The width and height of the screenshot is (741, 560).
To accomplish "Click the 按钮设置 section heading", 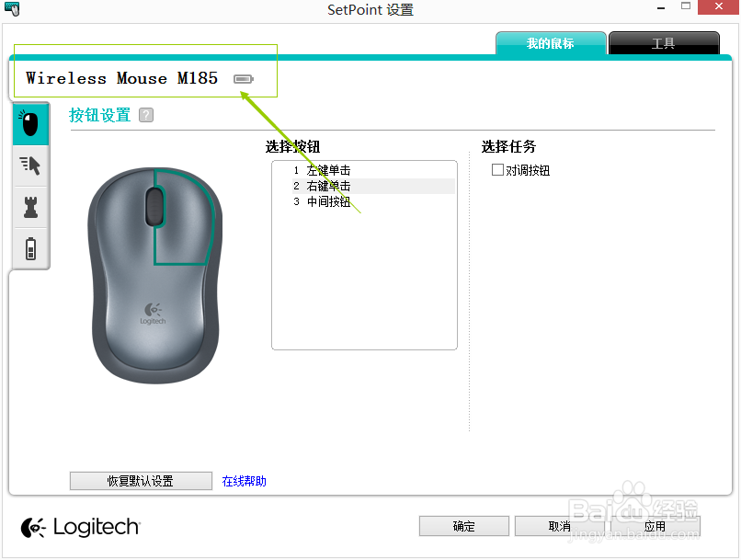I will coord(99,115).
